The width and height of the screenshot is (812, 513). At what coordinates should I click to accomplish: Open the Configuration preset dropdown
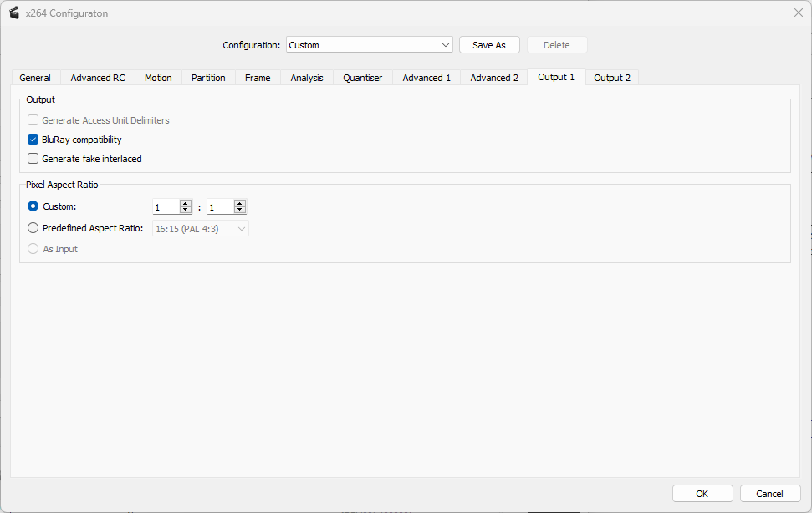tap(370, 45)
